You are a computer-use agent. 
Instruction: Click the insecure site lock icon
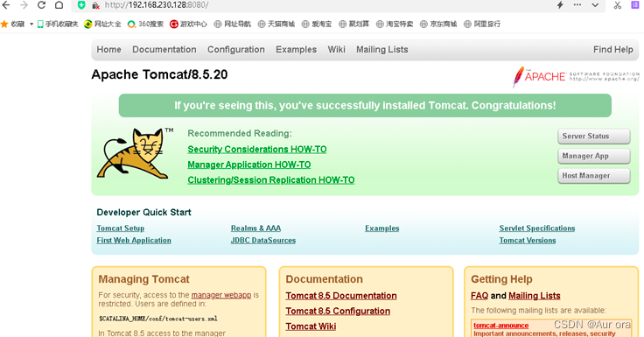(95, 5)
